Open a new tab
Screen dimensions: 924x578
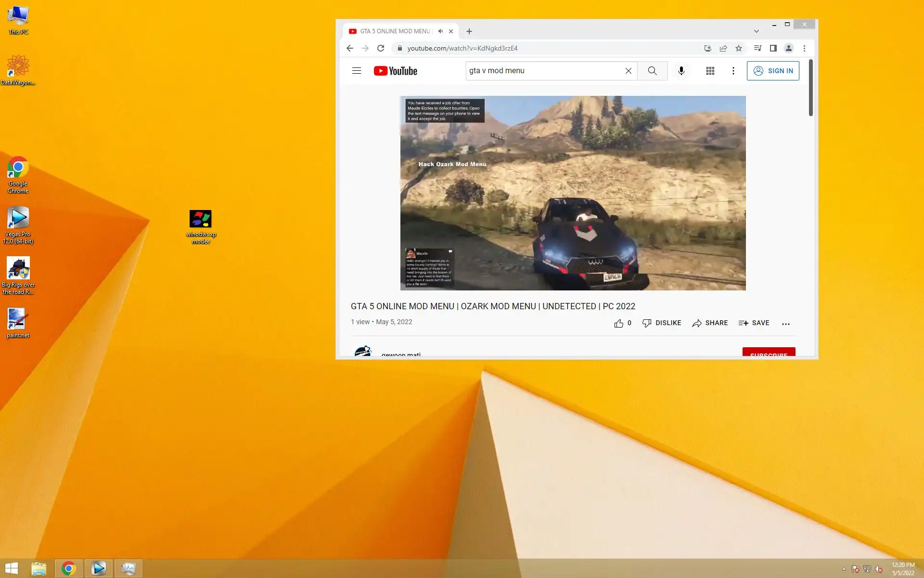[x=469, y=31]
